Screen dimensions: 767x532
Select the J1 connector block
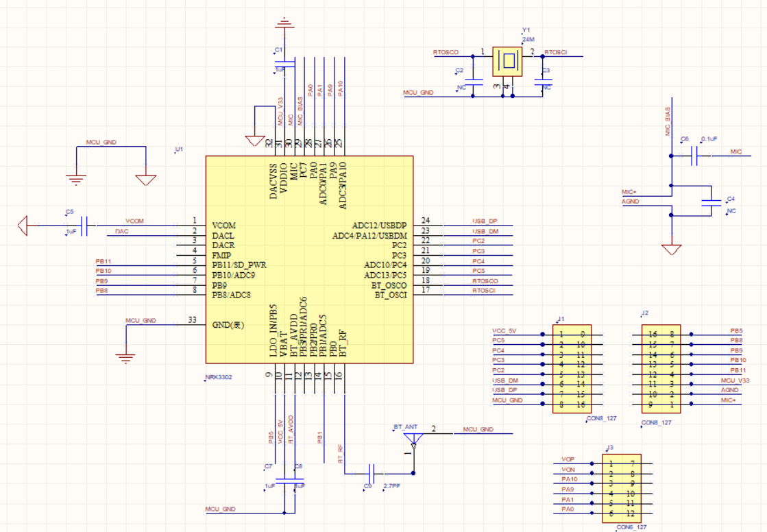pos(572,369)
